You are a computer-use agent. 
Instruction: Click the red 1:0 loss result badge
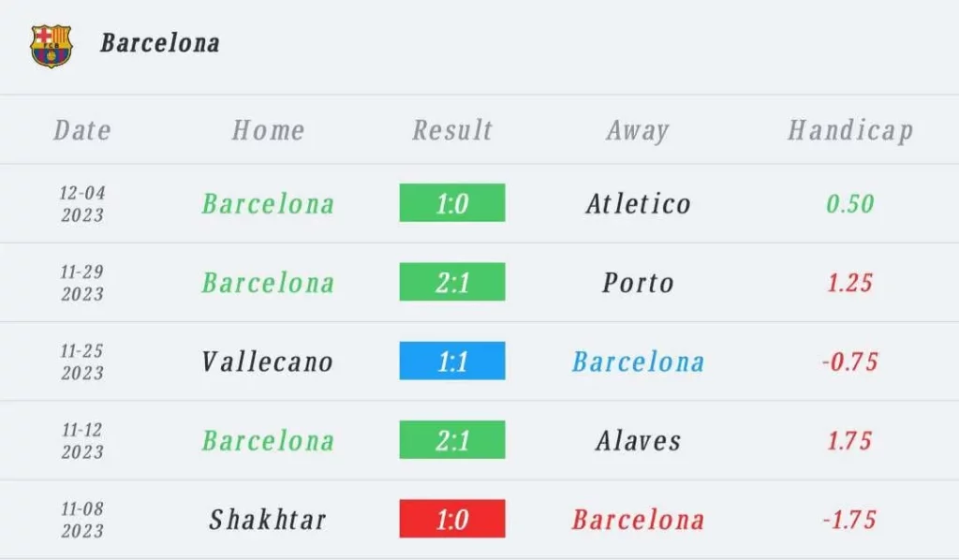452,519
